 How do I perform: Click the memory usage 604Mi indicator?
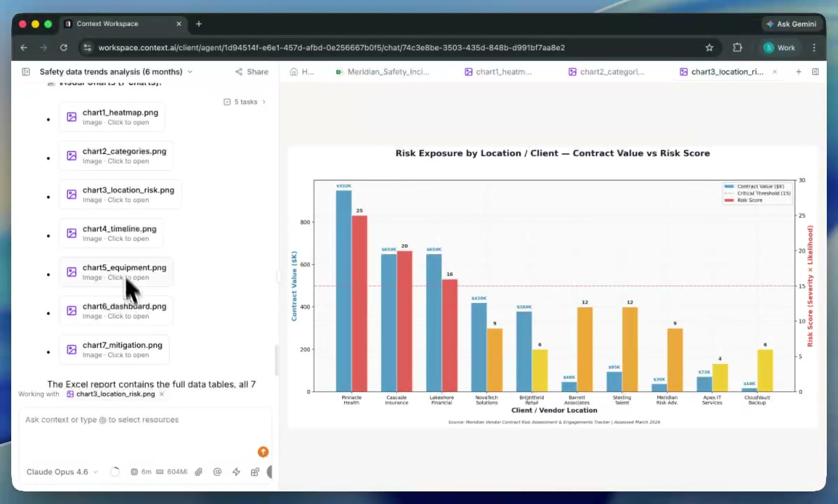[172, 472]
